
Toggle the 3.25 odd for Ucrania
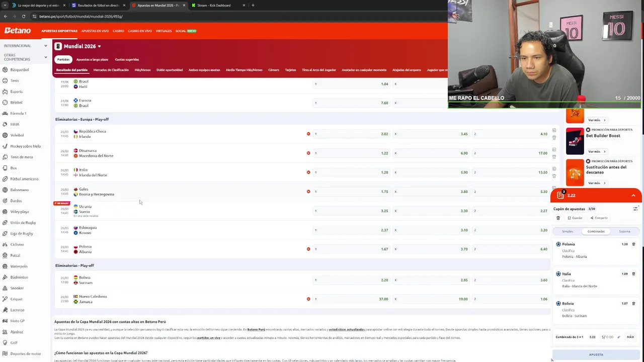352,211
